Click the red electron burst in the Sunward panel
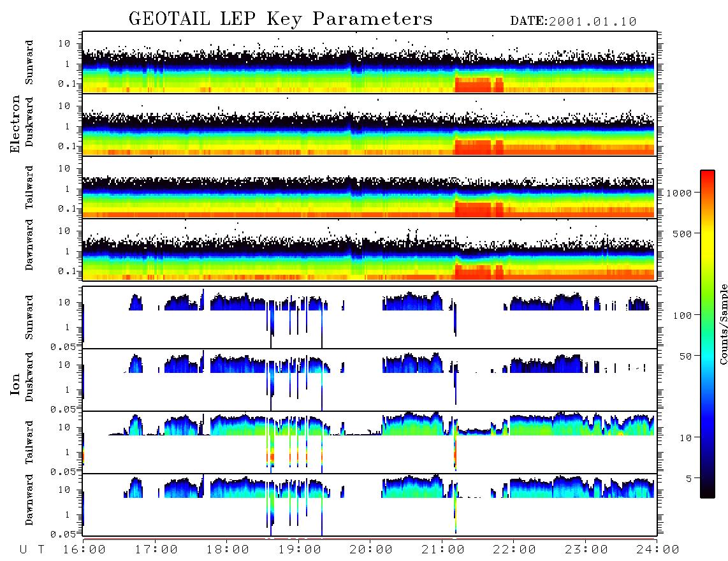728x561 pixels. [479, 85]
